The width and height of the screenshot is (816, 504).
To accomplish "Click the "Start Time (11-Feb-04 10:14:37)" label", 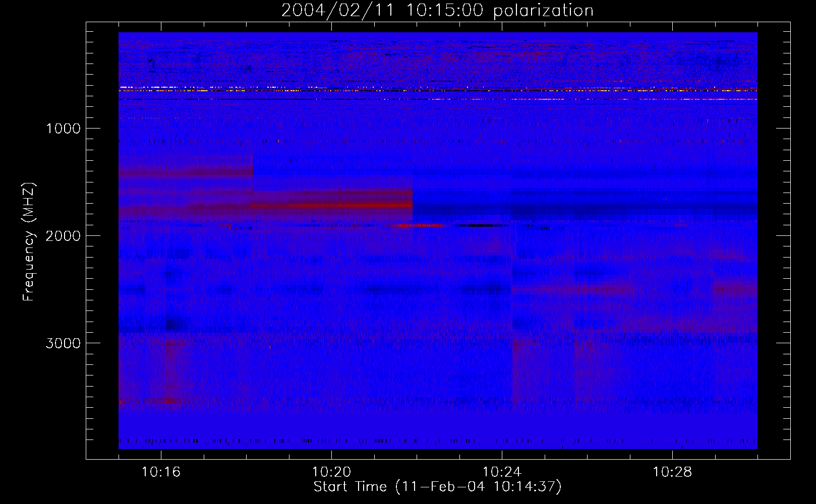I will pos(437,487).
